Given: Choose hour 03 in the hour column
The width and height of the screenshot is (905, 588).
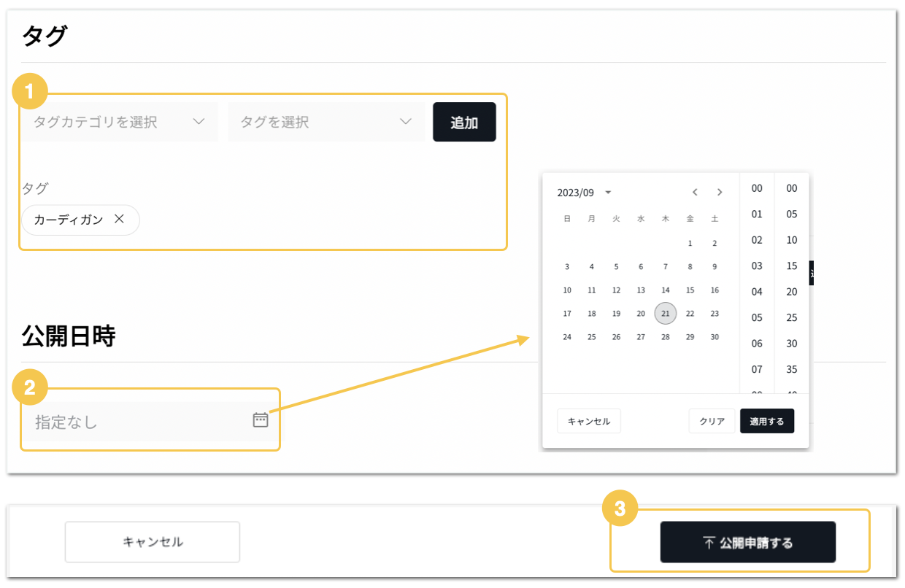Looking at the screenshot, I should pos(757,266).
